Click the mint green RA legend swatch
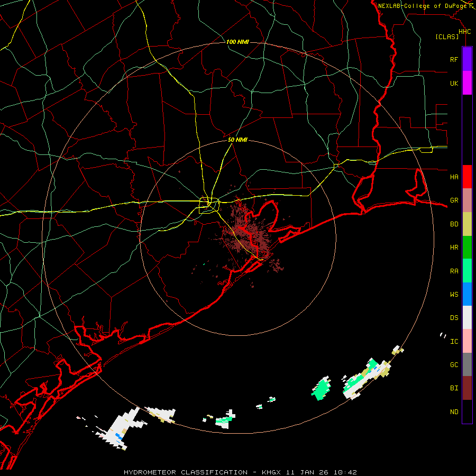The width and height of the screenshot is (476, 476). 467,271
